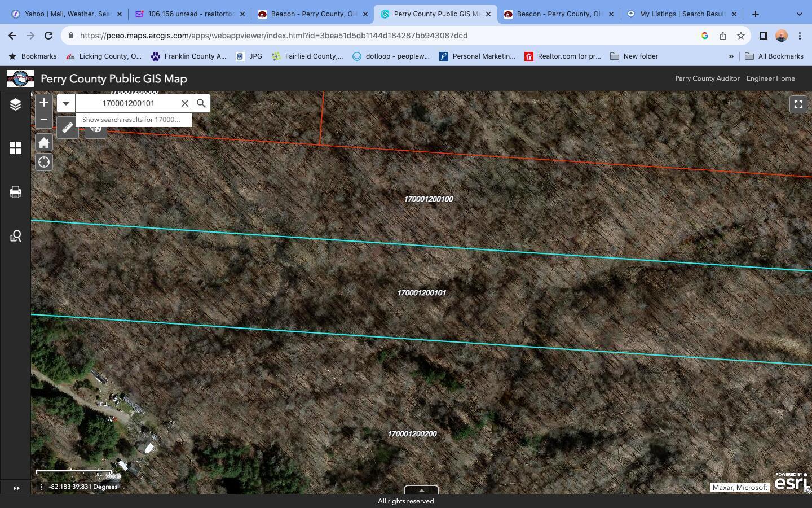Screen dimensions: 812x508
Task: Expand the search source dropdown arrow
Action: pyautogui.click(x=66, y=103)
